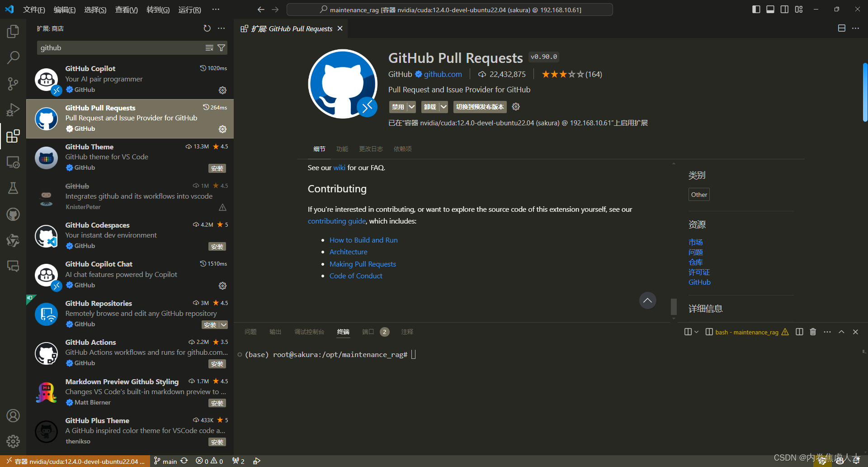Screen dimensions: 868x467
Task: Select the Other category tag
Action: pos(699,195)
